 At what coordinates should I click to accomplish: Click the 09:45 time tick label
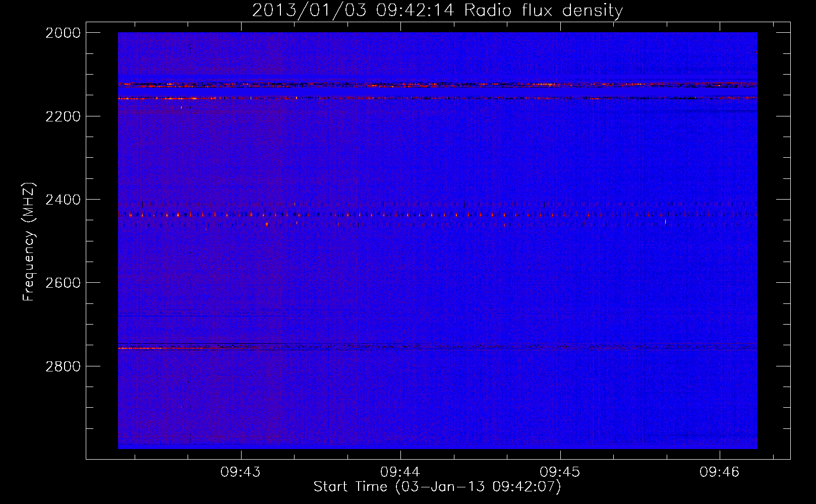tap(560, 472)
